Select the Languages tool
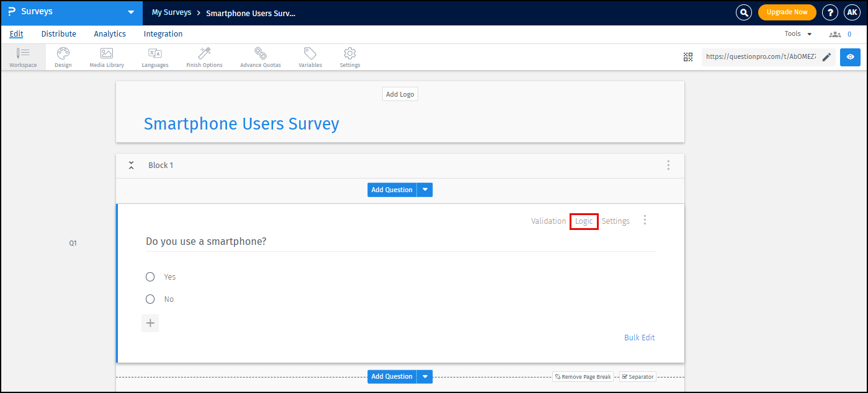 [x=154, y=56]
